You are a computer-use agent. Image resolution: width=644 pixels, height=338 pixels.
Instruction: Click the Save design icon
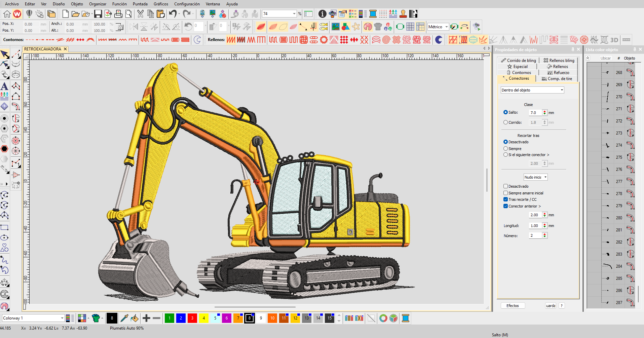point(98,14)
